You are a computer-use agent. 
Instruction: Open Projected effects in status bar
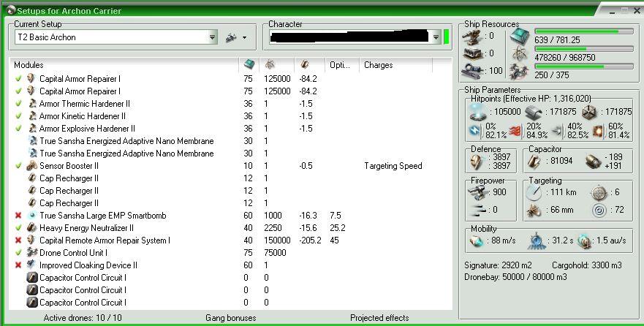(379, 318)
